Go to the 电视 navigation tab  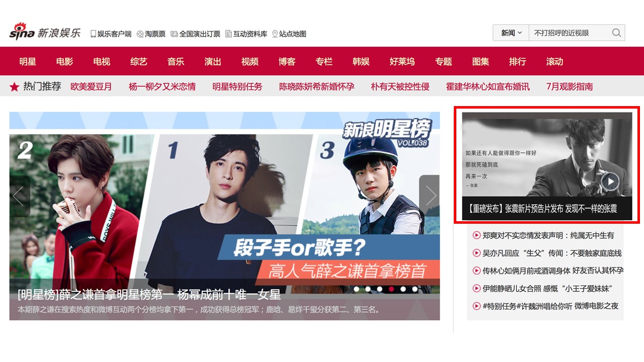[102, 61]
